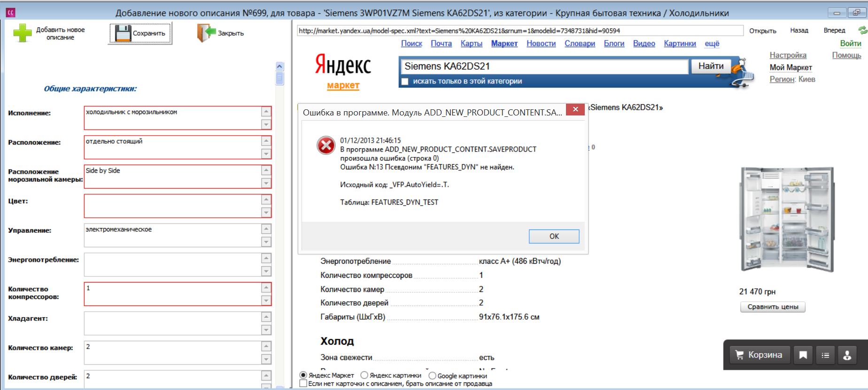This screenshot has width=868, height=390.
Task: Click the minimize button in title bar
Action: 837,13
